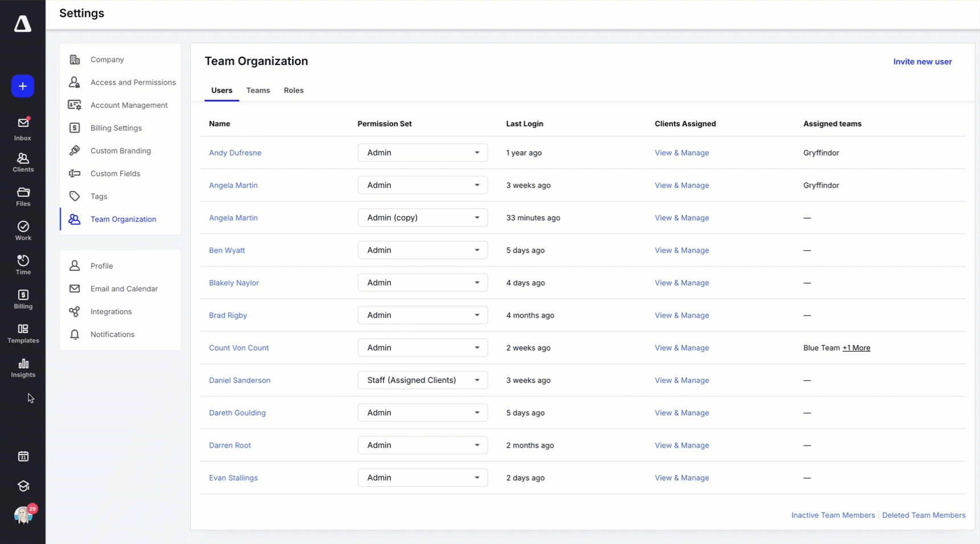
Task: Open Inactive Team Members link
Action: tap(832, 515)
